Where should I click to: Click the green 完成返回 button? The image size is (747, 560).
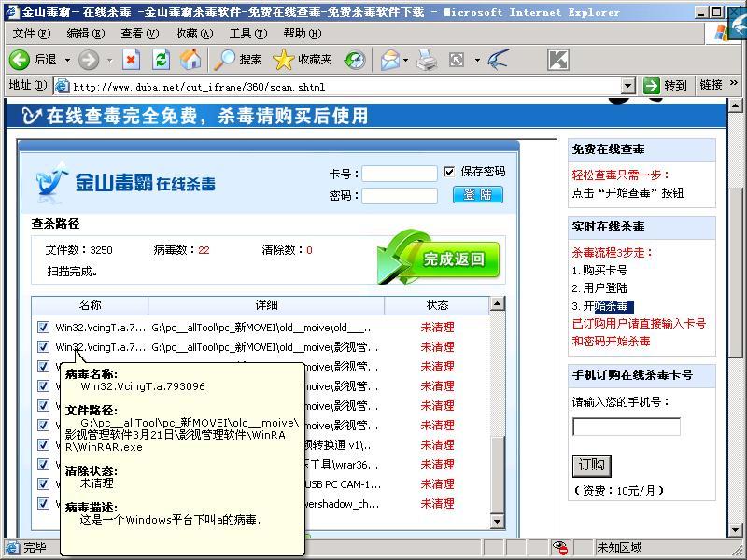point(439,259)
